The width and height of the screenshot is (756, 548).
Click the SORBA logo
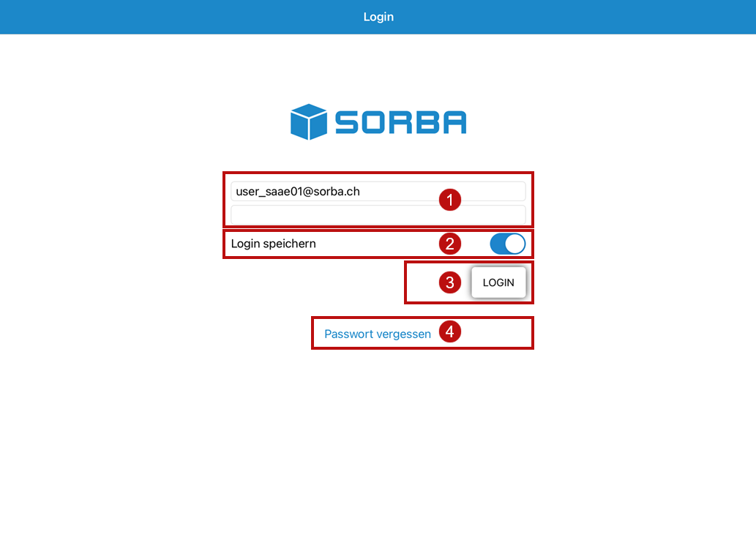tap(378, 122)
